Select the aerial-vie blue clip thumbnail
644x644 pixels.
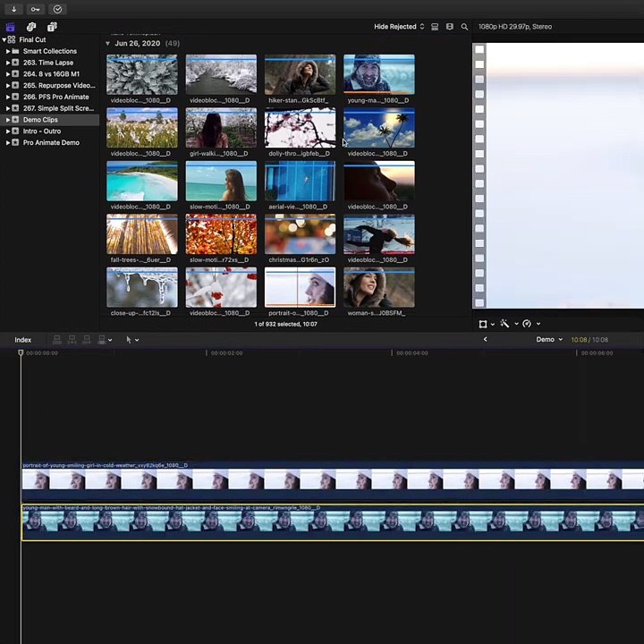[300, 181]
